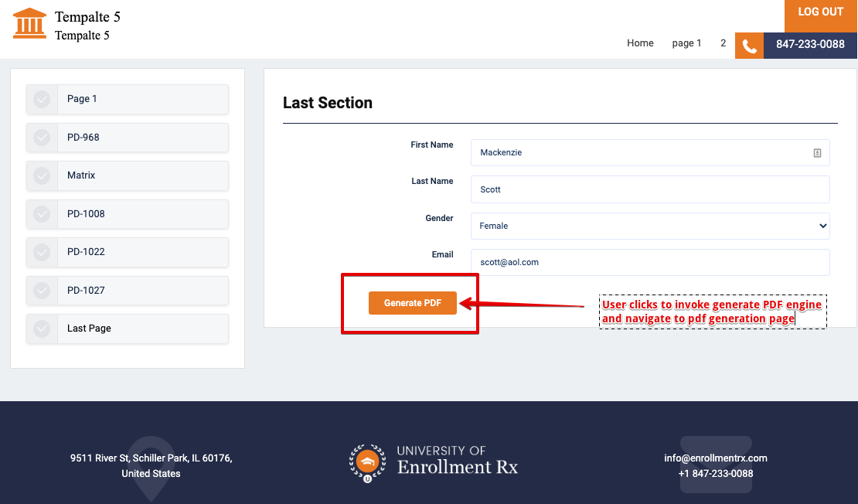This screenshot has height=504, width=858.
Task: Click the LOG OUT button
Action: (x=820, y=12)
